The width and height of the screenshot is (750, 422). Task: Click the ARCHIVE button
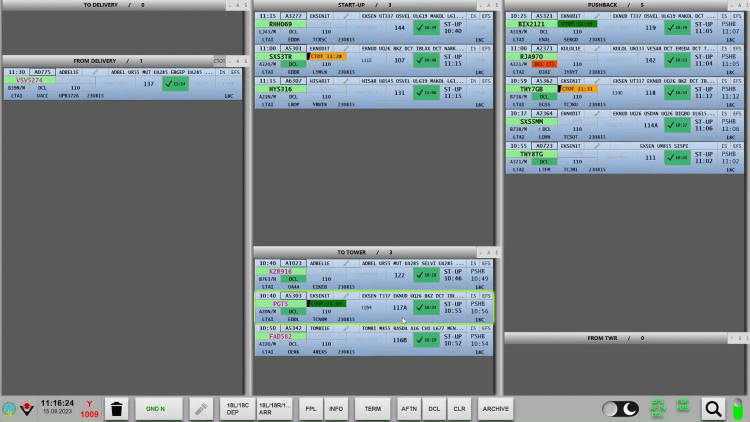click(494, 409)
